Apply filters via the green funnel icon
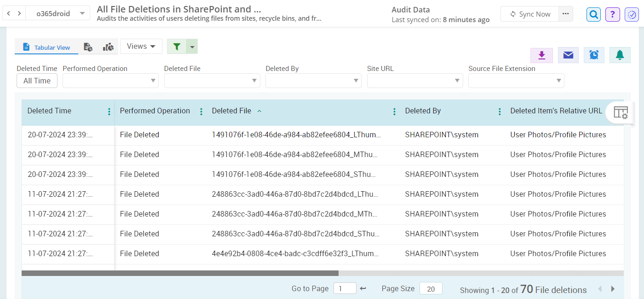Screen dimensions: 644x299 (177, 46)
